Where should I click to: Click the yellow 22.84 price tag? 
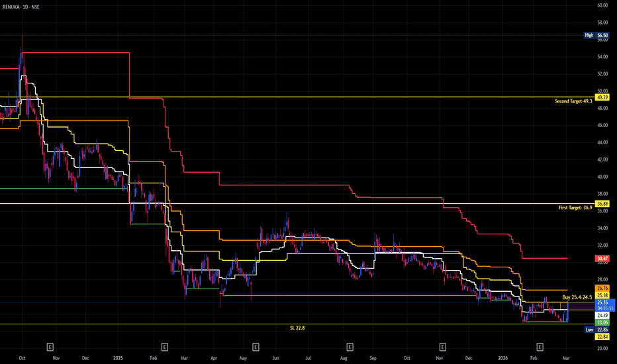point(602,337)
